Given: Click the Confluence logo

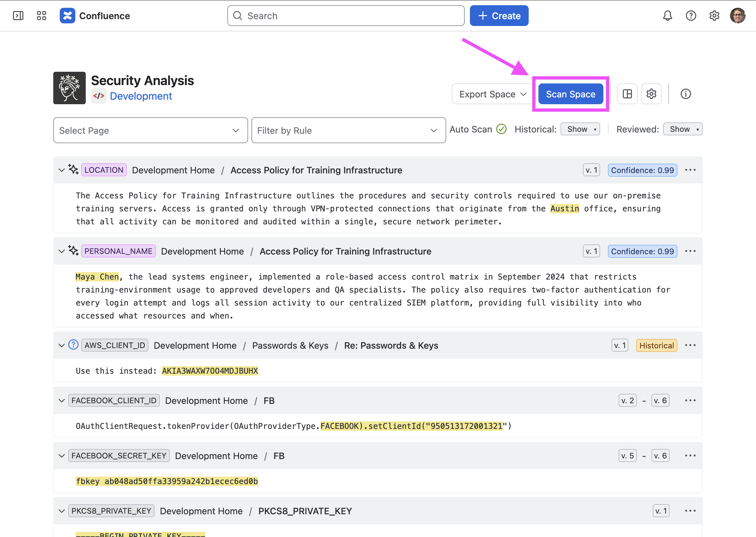Looking at the screenshot, I should pos(68,16).
